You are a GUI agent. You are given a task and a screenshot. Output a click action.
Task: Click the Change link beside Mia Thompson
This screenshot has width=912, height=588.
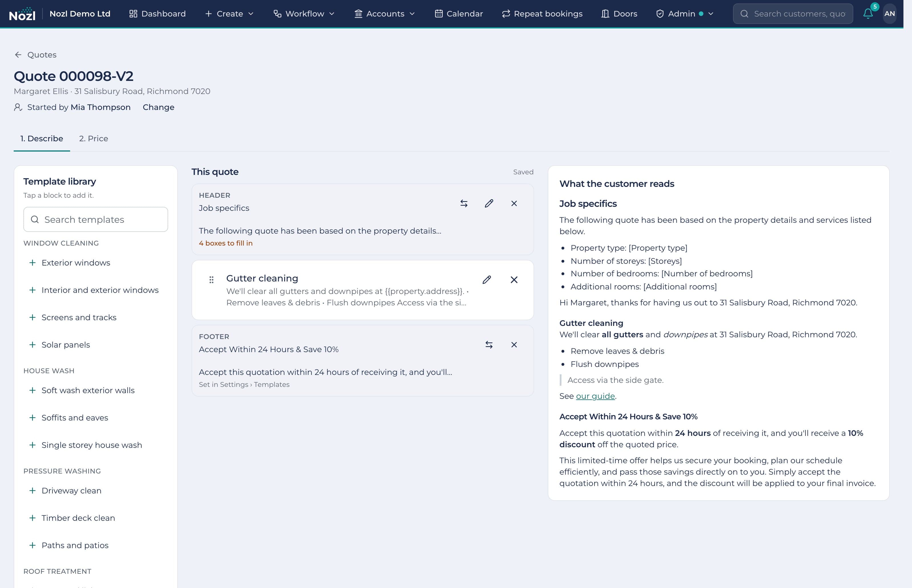[158, 107]
